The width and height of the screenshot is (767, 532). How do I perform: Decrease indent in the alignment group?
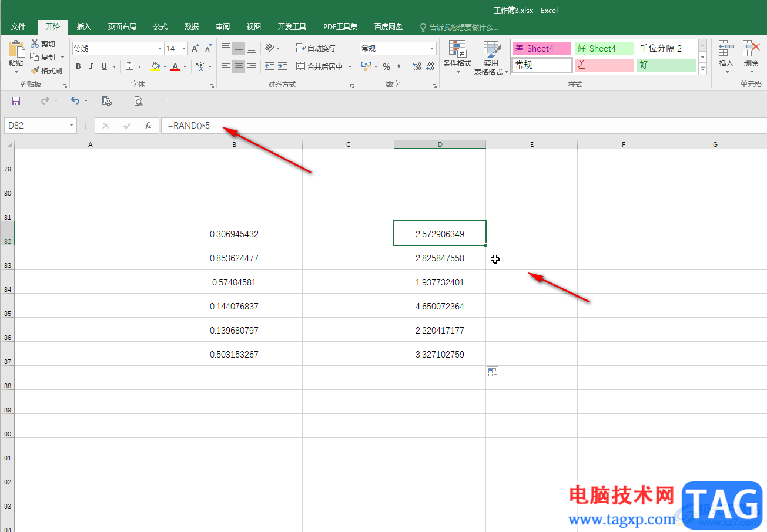pyautogui.click(x=270, y=66)
